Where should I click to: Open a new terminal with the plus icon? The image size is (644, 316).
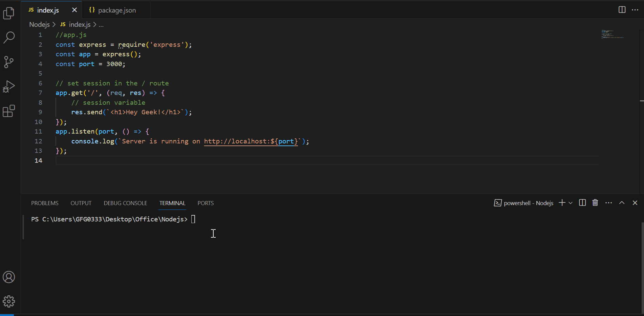561,202
